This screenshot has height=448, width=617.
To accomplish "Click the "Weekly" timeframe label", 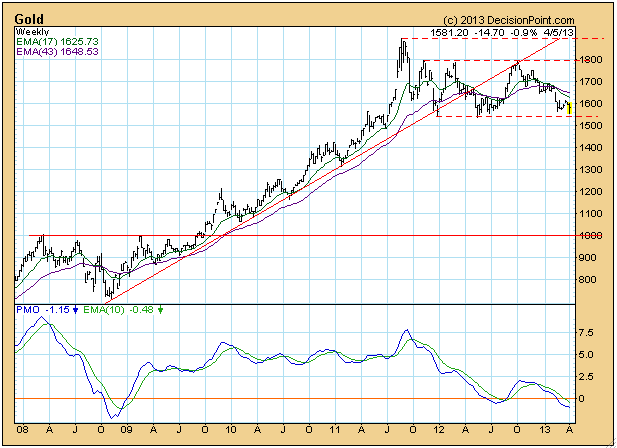I will (x=32, y=32).
